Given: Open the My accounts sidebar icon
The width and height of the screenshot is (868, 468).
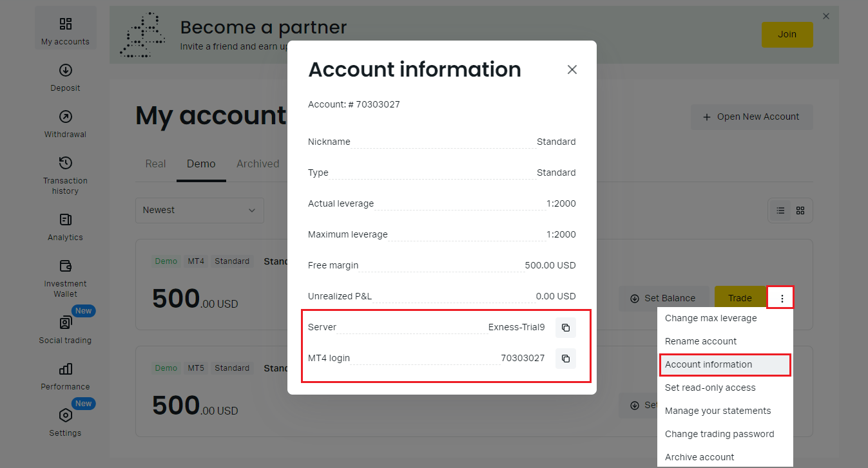Looking at the screenshot, I should pos(65,27).
